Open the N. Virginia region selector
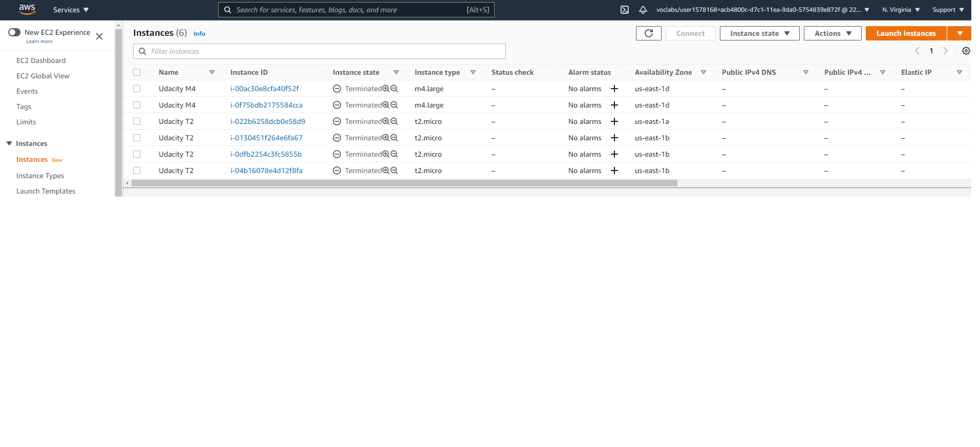The width and height of the screenshot is (980, 447). click(x=901, y=10)
